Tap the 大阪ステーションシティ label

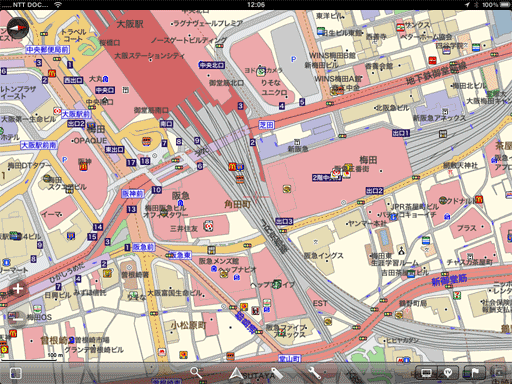click(x=150, y=55)
